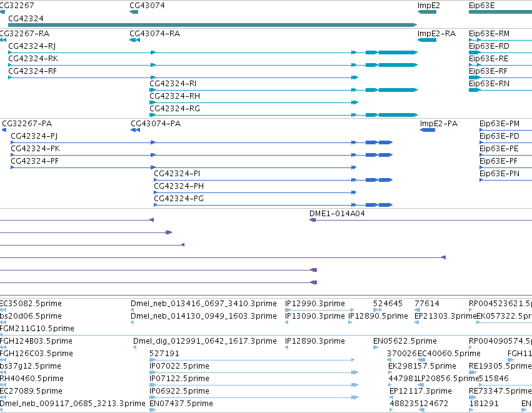Click the EP21303.3prime EST label
The height and width of the screenshot is (413, 532).
pyautogui.click(x=446, y=316)
